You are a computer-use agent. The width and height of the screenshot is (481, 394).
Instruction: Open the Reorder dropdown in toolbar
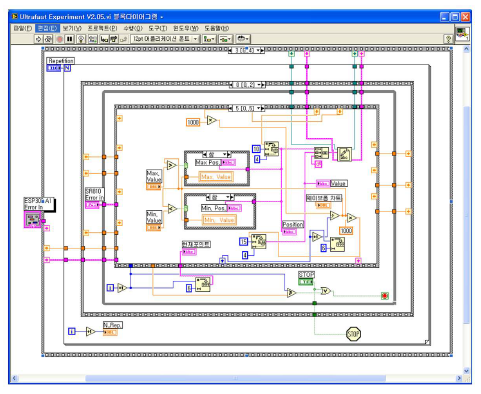point(243,39)
